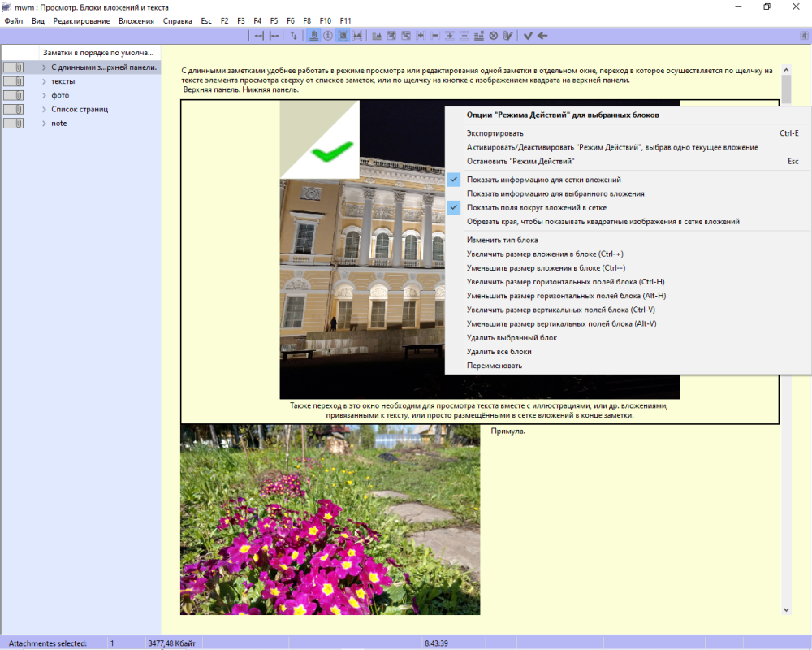Open the 'Вложения' menu
The image size is (812, 650).
pos(136,20)
